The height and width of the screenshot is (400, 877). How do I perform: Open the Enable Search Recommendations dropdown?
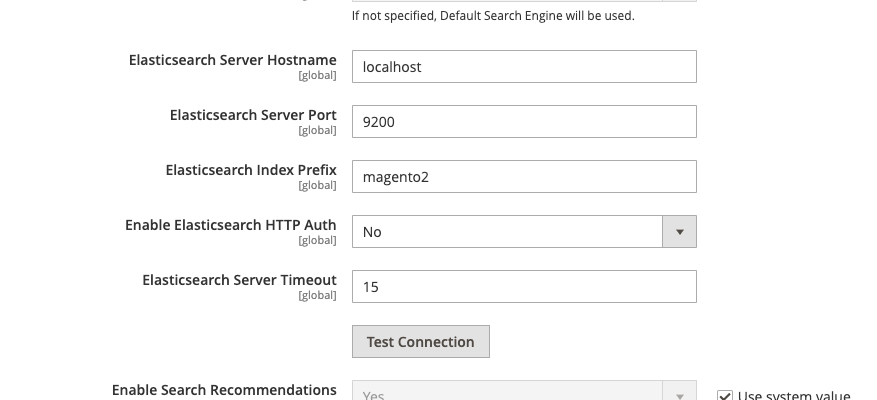click(507, 393)
